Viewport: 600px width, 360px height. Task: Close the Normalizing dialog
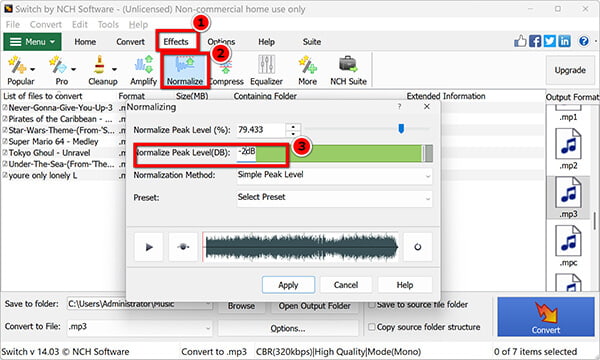427,107
